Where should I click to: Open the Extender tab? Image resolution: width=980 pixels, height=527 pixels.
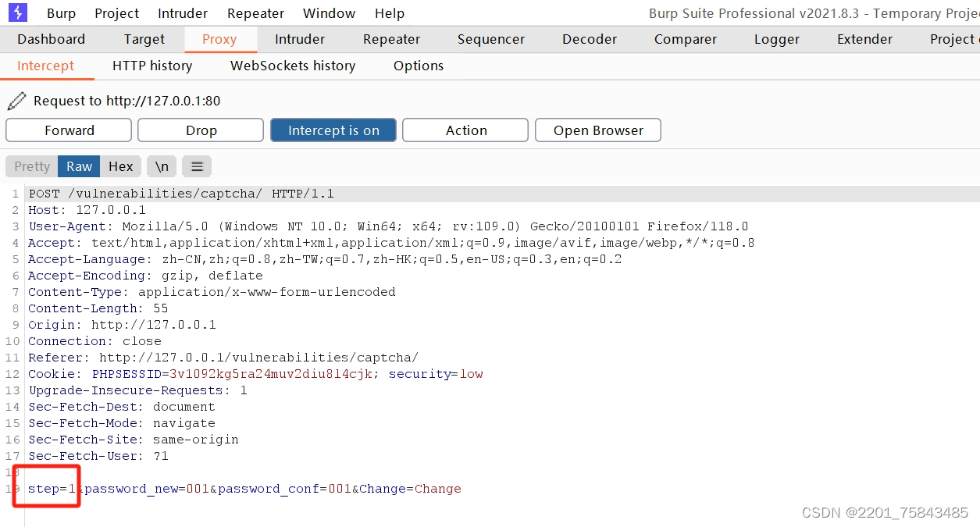[864, 39]
